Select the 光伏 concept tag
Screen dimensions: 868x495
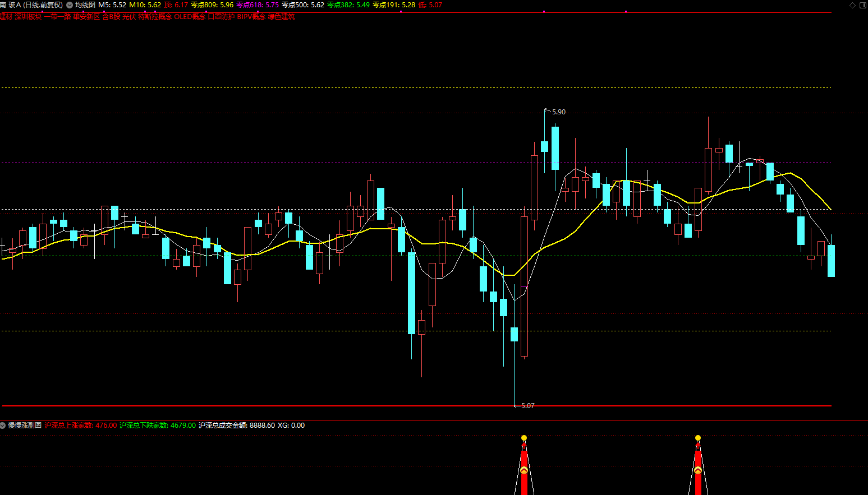point(129,17)
